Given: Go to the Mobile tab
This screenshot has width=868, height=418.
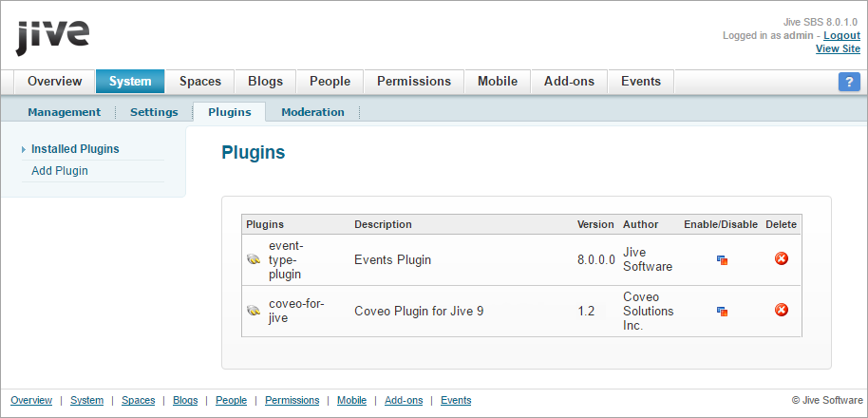Looking at the screenshot, I should click(498, 82).
